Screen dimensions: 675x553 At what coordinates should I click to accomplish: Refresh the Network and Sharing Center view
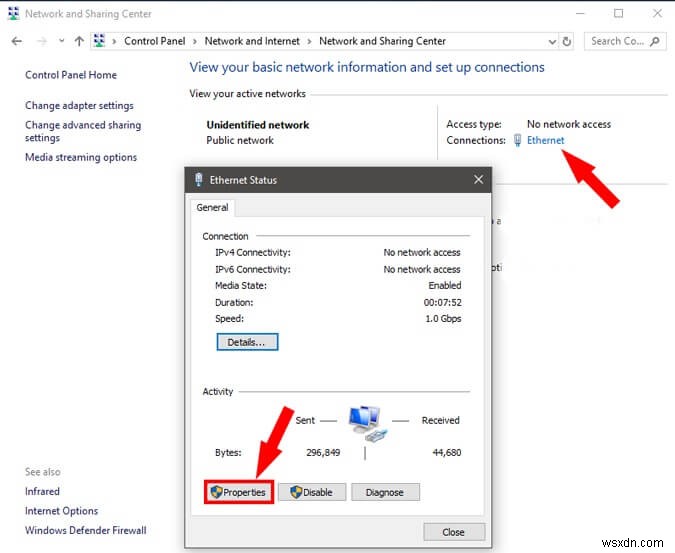point(567,41)
